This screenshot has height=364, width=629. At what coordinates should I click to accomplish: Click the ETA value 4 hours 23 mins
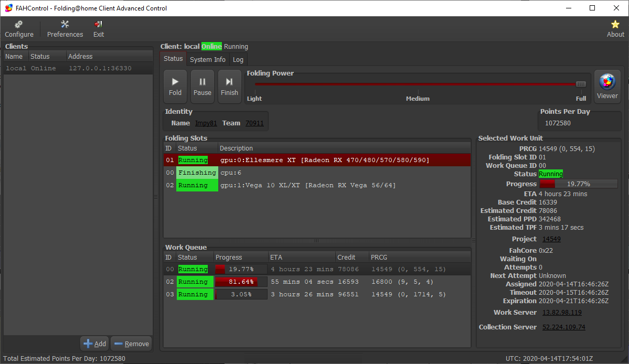(x=563, y=194)
